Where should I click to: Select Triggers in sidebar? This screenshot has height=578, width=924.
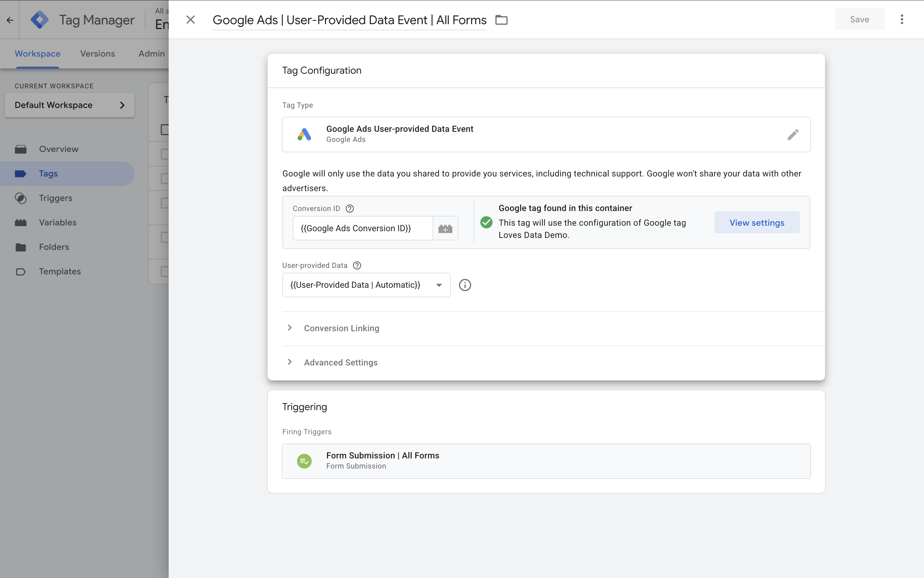tap(67, 198)
